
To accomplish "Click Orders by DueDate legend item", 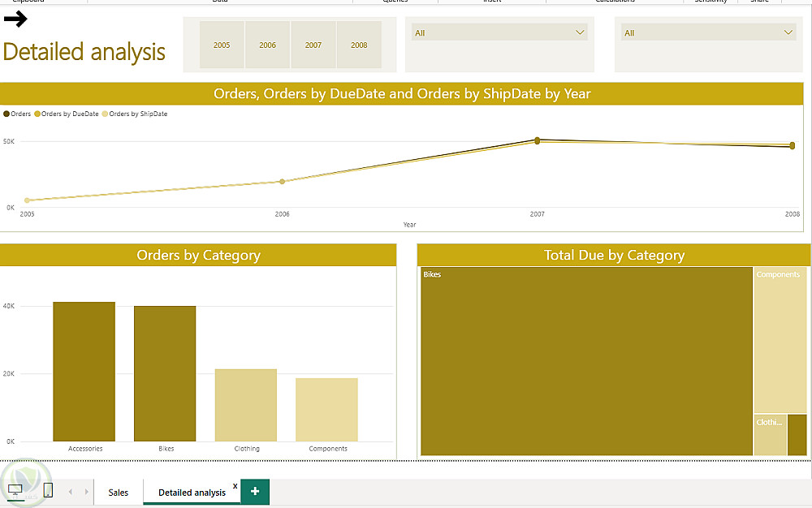I will tap(67, 114).
